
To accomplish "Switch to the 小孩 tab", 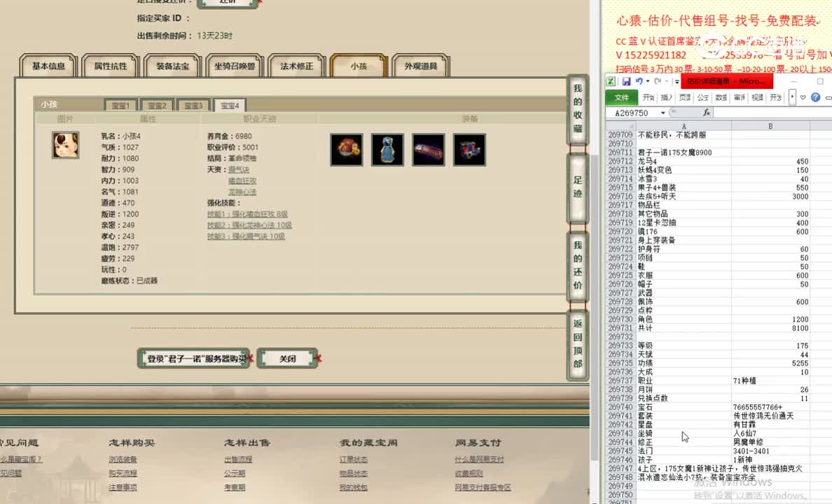I will [x=359, y=66].
